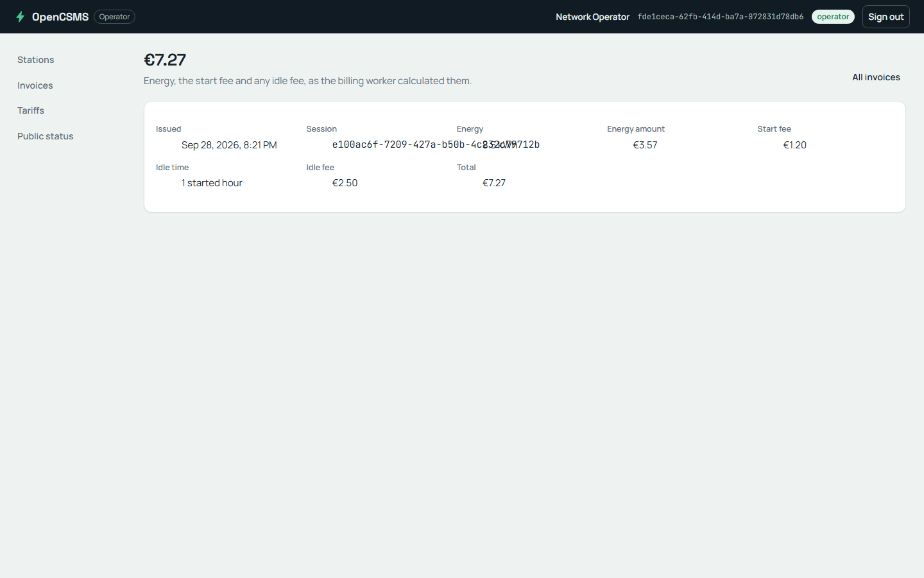Click the Start fee value €1.20
Image resolution: width=924 pixels, height=578 pixels.
[x=794, y=145]
